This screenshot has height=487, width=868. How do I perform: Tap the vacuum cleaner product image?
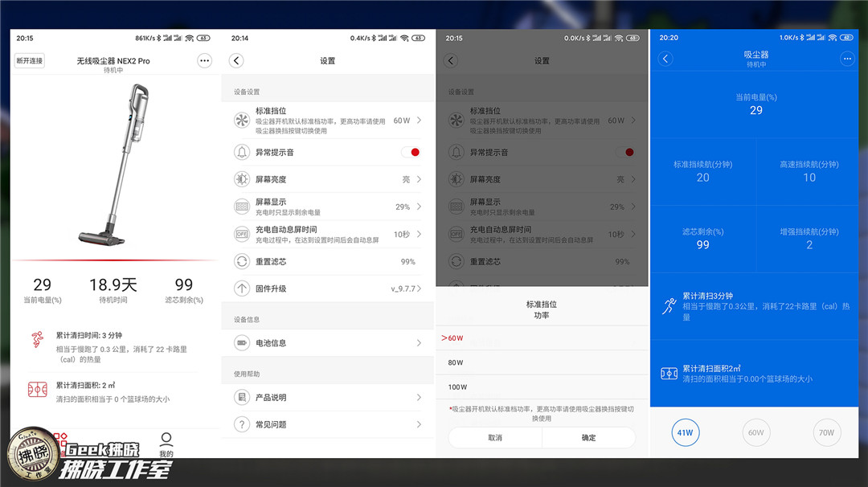114,165
